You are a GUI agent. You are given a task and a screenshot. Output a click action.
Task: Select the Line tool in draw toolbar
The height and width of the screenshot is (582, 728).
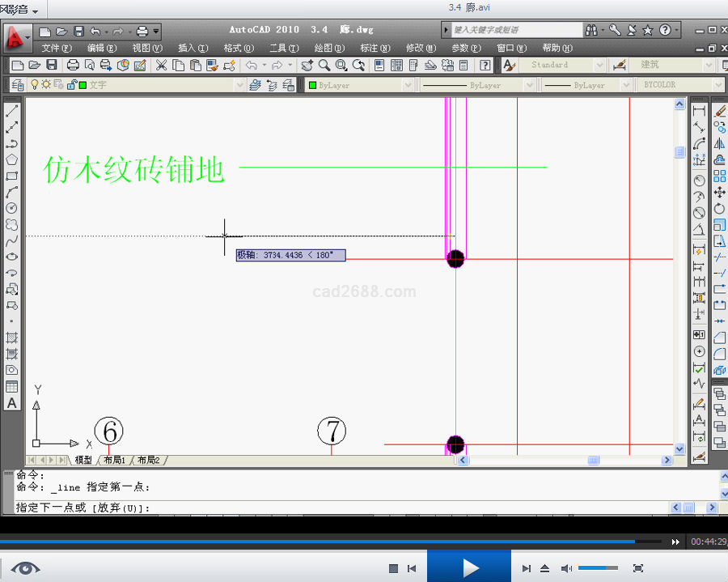tap(12, 111)
